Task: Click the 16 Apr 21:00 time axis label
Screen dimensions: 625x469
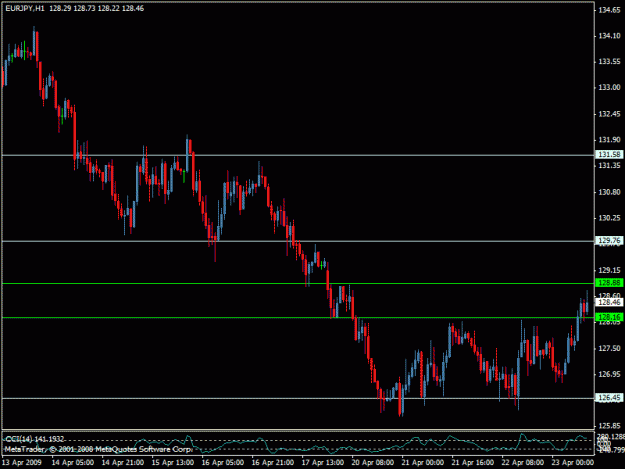Action: point(273,462)
